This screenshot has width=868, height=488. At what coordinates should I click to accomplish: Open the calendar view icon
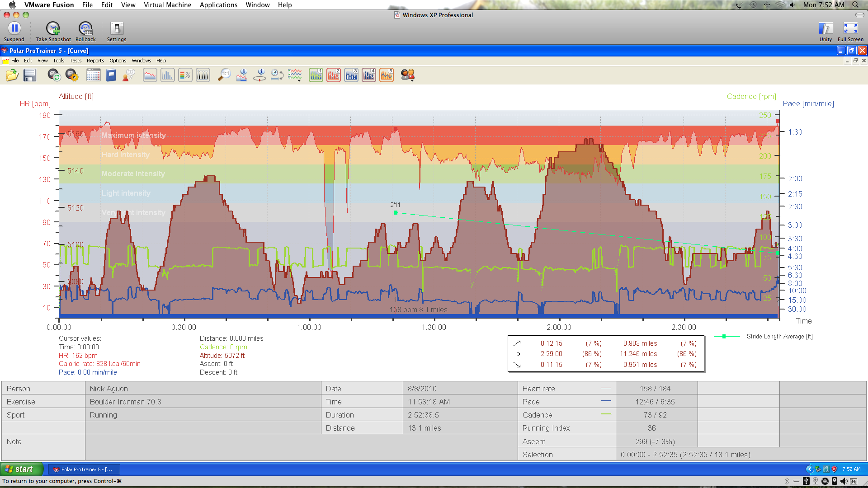point(93,75)
